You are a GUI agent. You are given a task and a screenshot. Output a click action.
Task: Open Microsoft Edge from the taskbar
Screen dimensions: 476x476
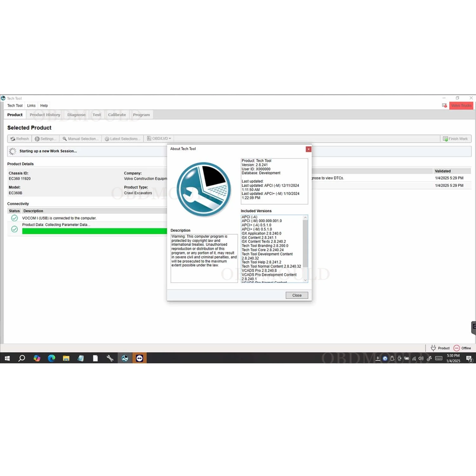coord(51,358)
